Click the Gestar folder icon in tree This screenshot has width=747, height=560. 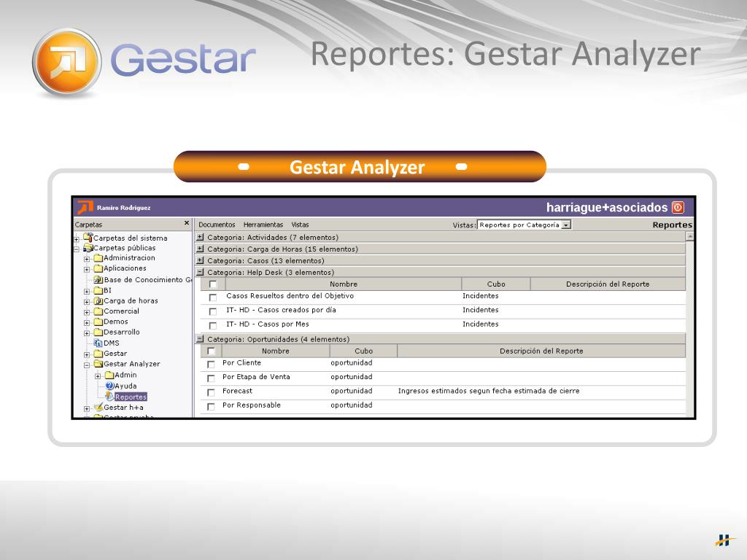click(x=98, y=354)
